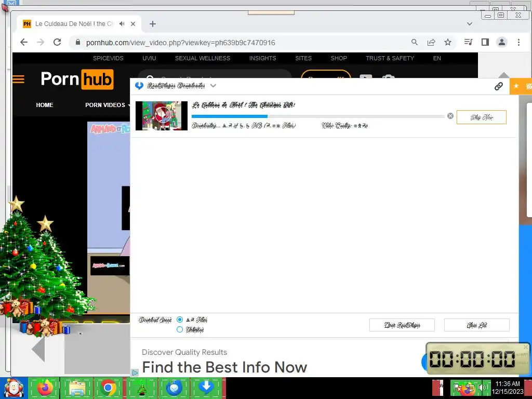The image size is (532, 399).
Task: Click the SHOP navigation link
Action: [339, 58]
